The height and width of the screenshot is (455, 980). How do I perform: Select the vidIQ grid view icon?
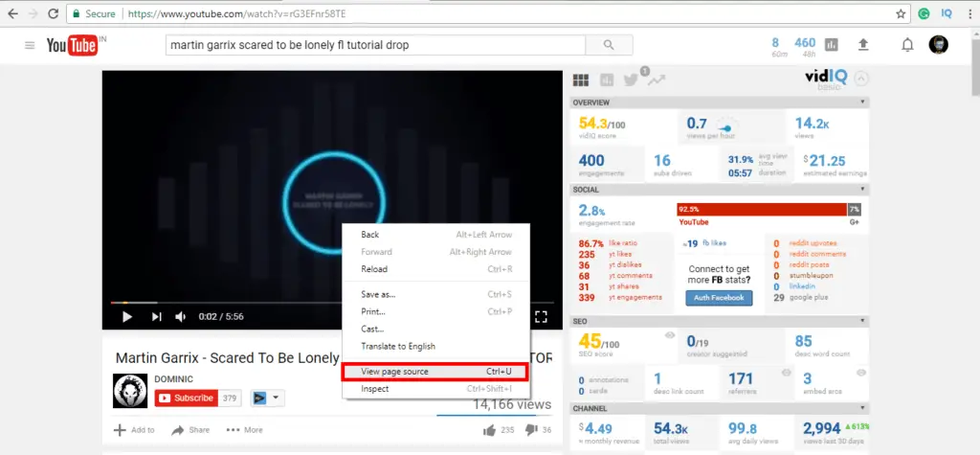581,80
